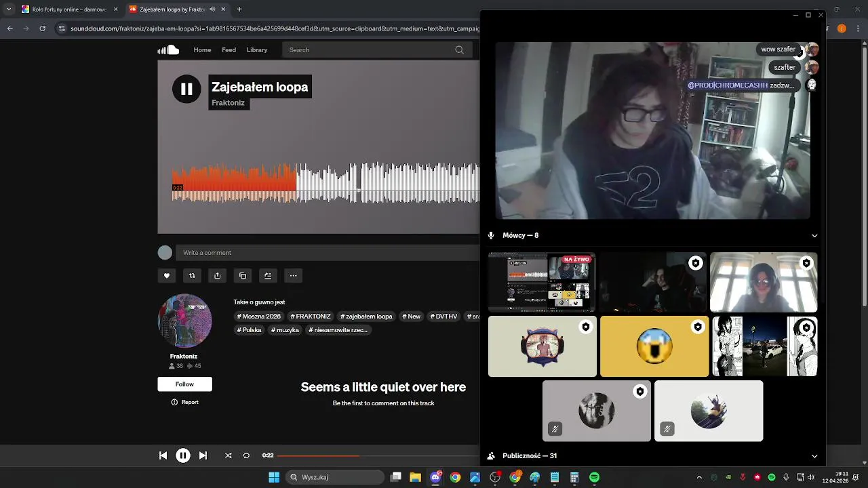The height and width of the screenshot is (488, 868).
Task: Click the Fraktoniz name below the avatar
Action: 184,356
